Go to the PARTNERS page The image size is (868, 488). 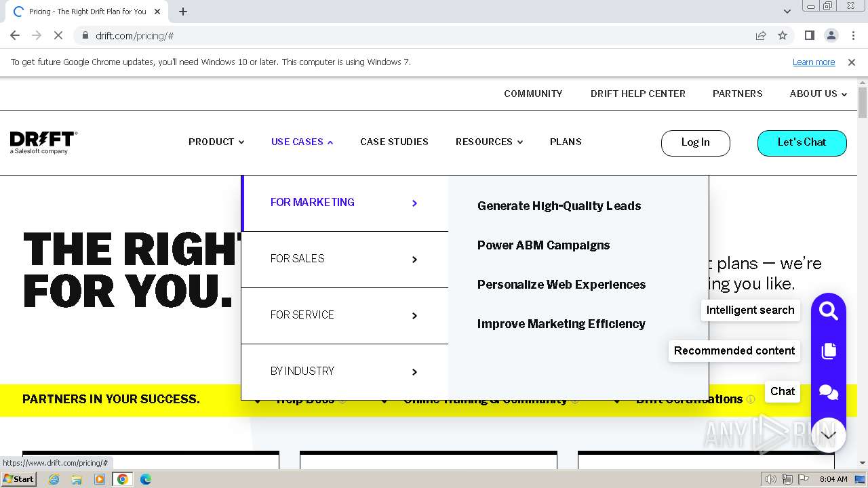[x=737, y=94]
